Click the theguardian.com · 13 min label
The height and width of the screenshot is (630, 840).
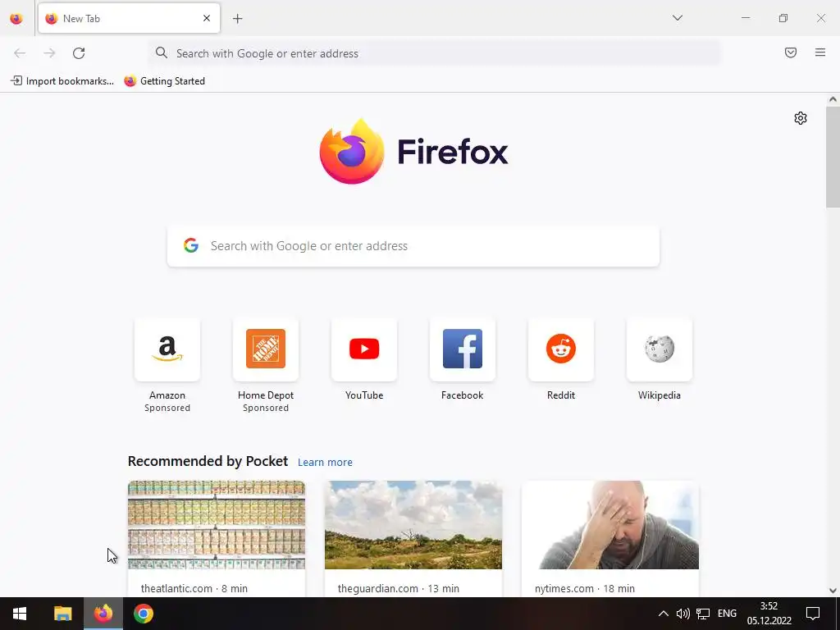coord(399,588)
